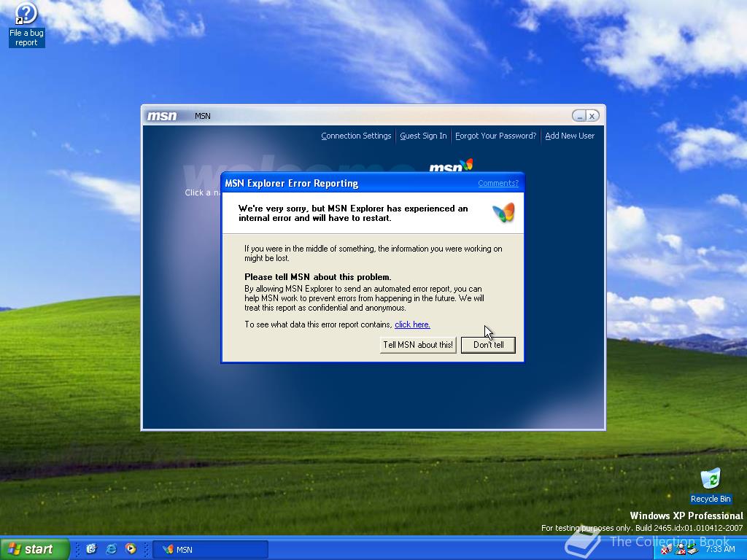This screenshot has width=747, height=560.
Task: Click the Tell MSN about this! button
Action: 418,345
